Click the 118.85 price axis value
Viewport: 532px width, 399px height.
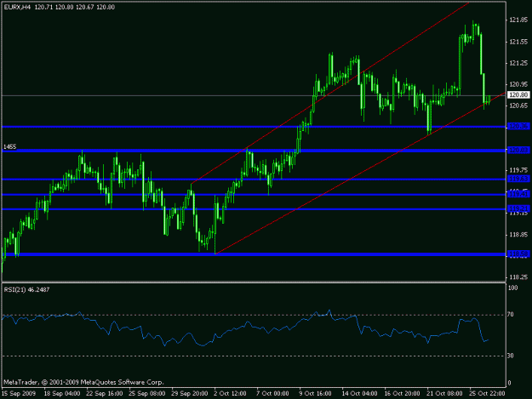point(518,235)
